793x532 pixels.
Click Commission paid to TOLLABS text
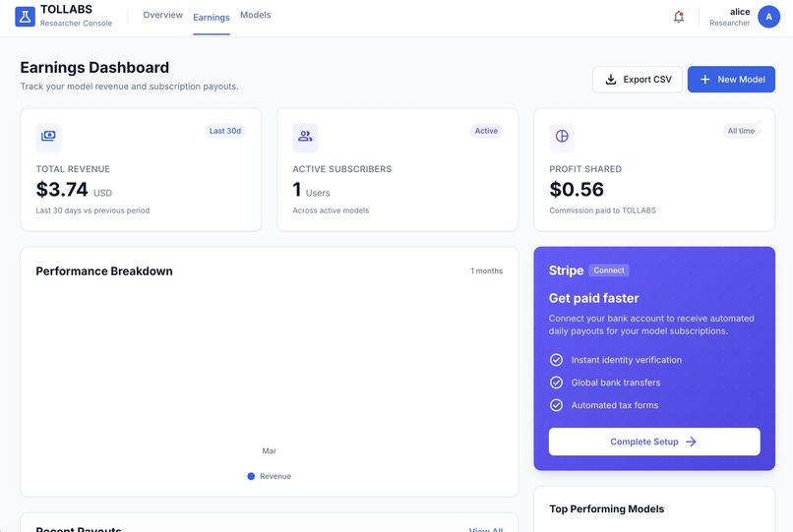[603, 210]
